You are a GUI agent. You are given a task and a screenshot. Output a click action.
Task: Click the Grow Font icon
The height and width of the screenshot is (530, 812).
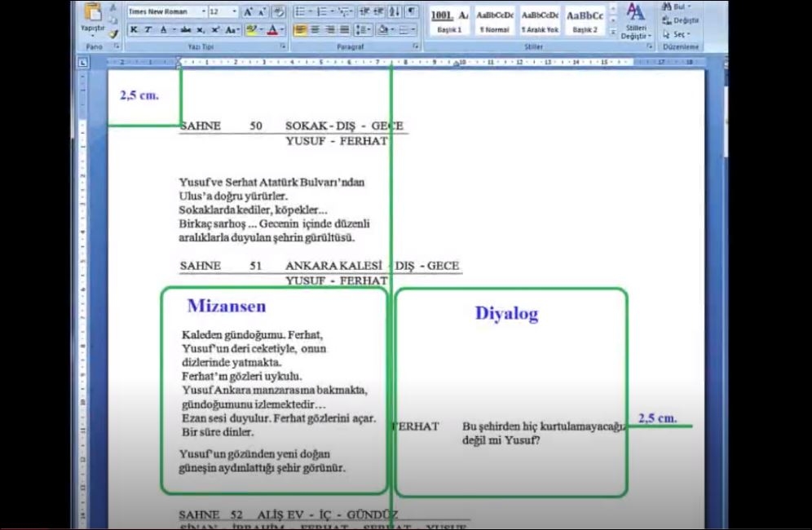pyautogui.click(x=249, y=12)
